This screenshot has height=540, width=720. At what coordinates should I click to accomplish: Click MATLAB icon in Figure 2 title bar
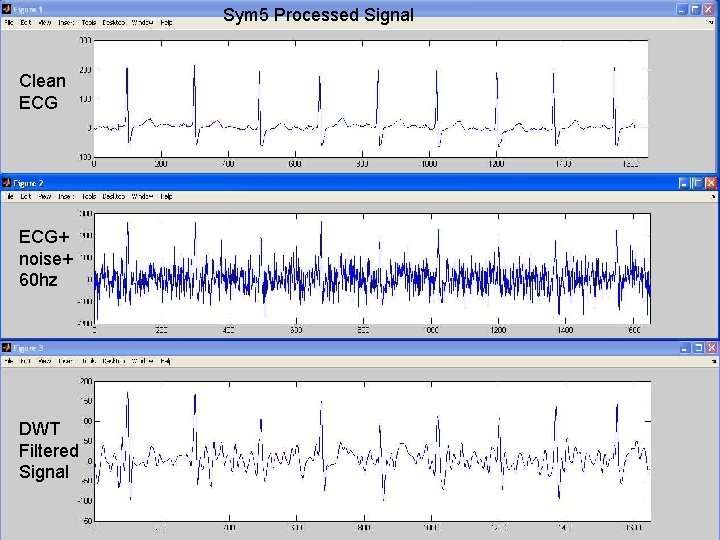6,183
